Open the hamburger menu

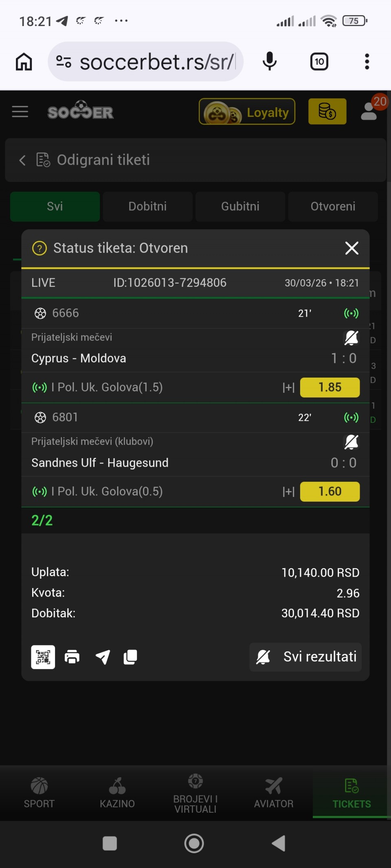20,112
